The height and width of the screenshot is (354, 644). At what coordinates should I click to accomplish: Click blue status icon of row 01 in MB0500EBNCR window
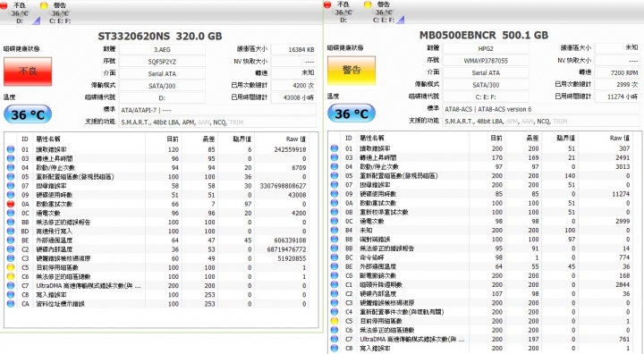[x=335, y=148]
